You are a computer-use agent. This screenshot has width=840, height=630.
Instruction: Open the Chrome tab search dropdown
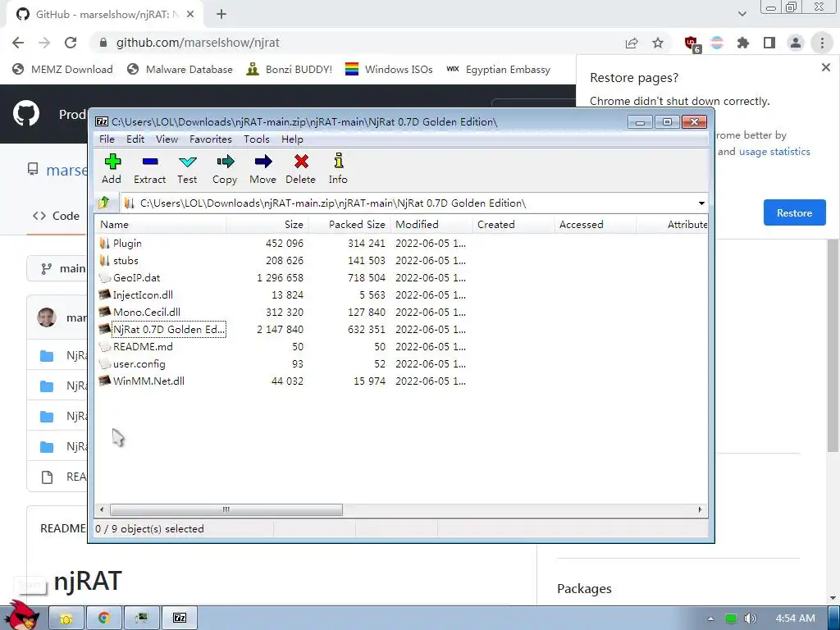tap(742, 14)
